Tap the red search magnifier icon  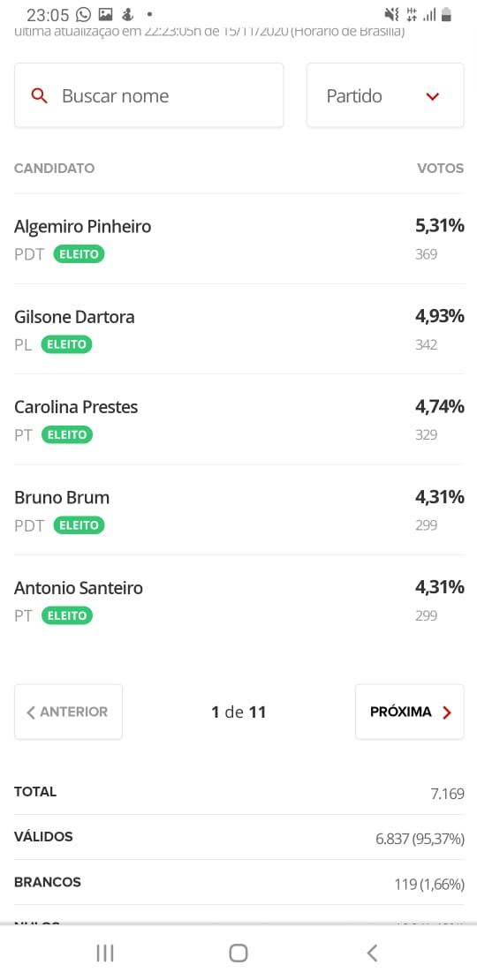click(x=40, y=95)
